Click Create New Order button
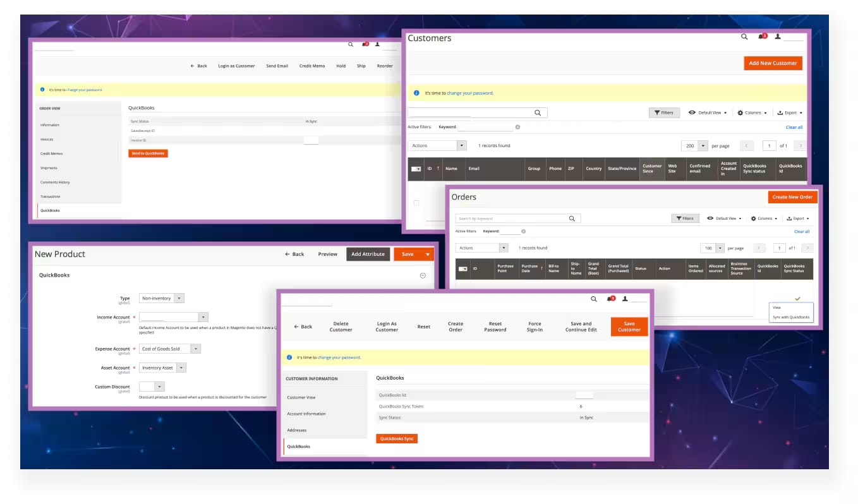Viewport: 858px width, 504px height. click(x=792, y=197)
